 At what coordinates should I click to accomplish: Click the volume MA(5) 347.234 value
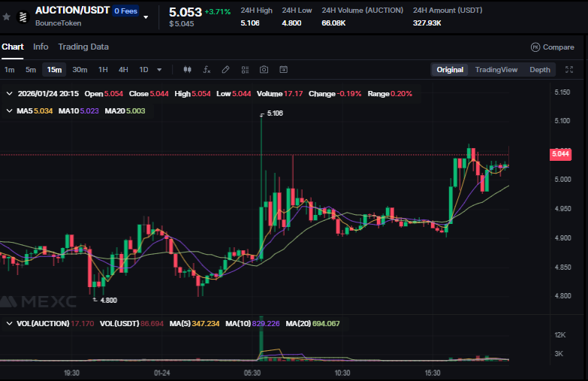point(194,324)
